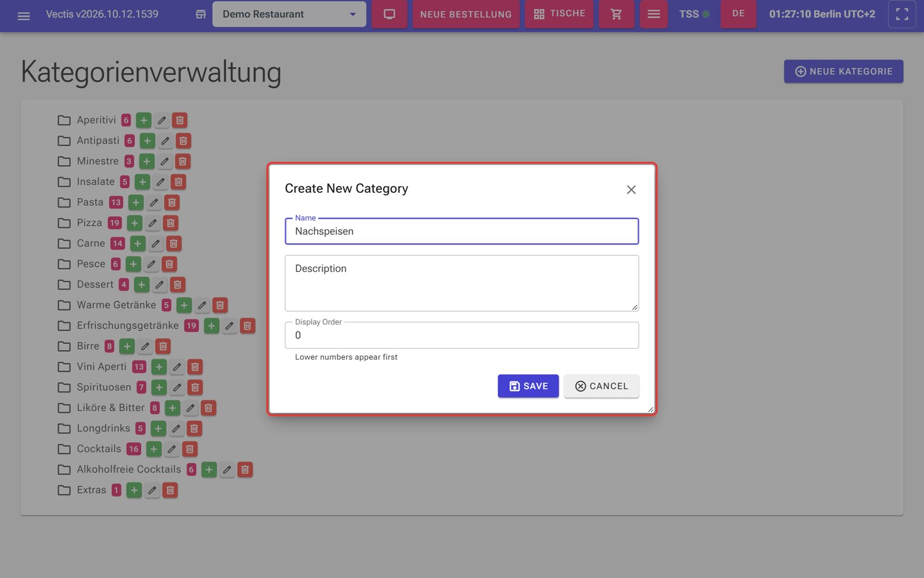Switch language via DE button

click(x=739, y=14)
